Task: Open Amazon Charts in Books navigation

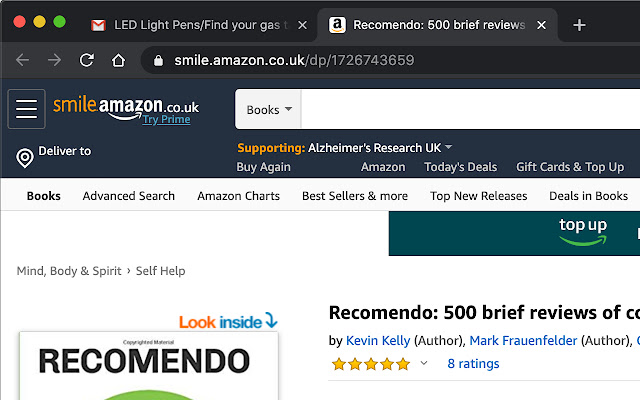Action: click(x=238, y=196)
